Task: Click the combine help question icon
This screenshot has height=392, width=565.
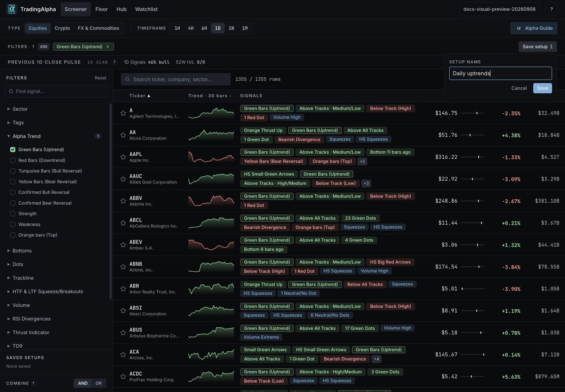Action: (x=33, y=383)
